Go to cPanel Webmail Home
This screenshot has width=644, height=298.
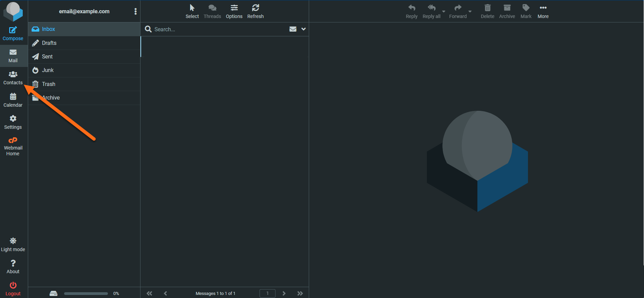coord(13,147)
